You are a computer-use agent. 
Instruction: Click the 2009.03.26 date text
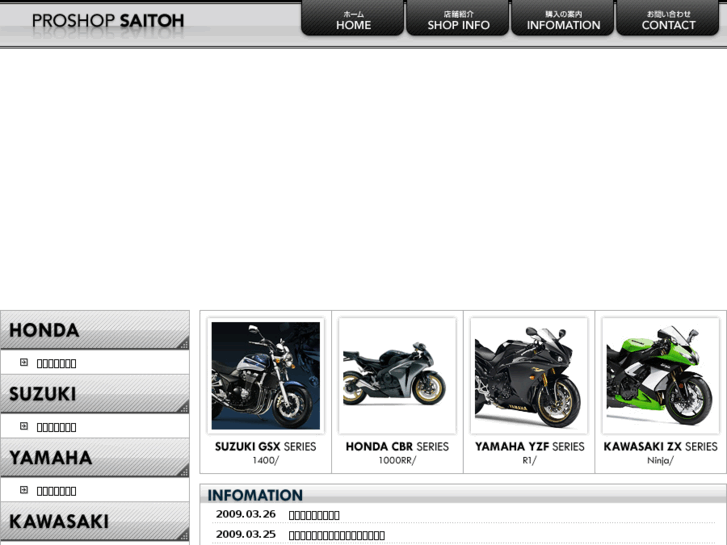pyautogui.click(x=246, y=514)
